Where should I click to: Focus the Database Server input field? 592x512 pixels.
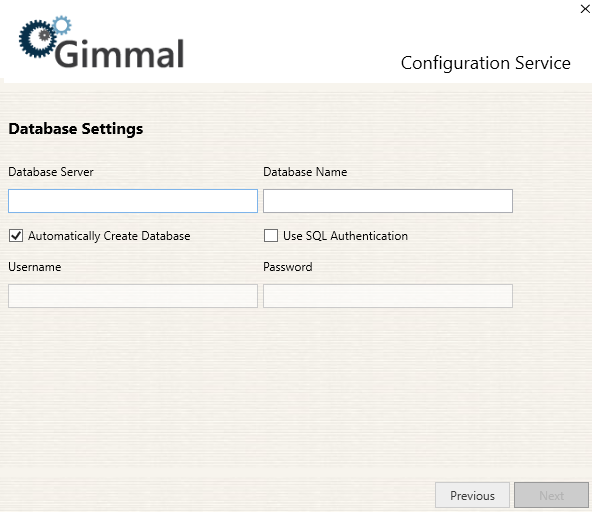pos(133,201)
